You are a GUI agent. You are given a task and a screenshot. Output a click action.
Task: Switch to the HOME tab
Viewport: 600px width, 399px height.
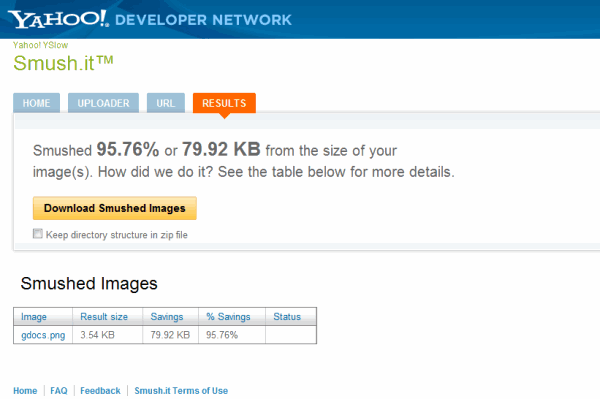pos(36,103)
